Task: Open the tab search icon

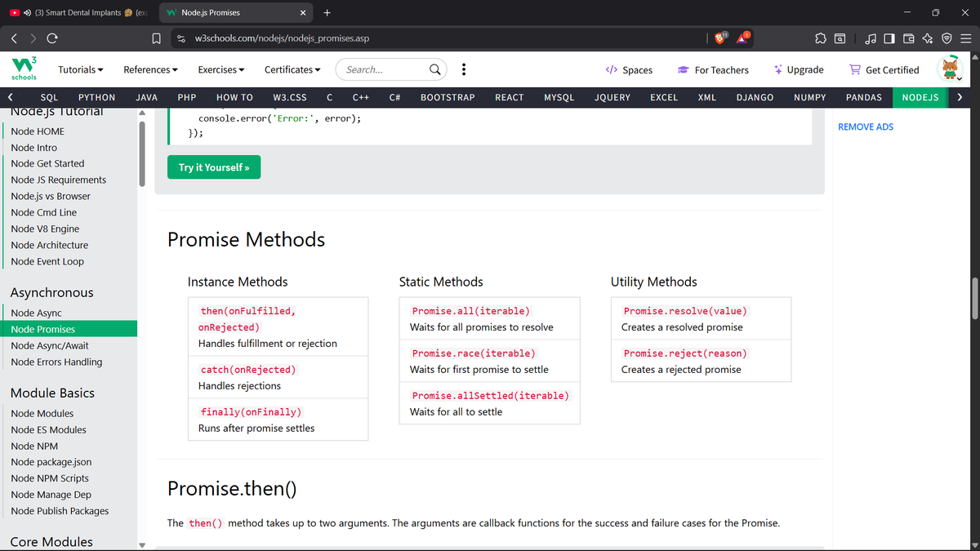Action: tap(840, 38)
